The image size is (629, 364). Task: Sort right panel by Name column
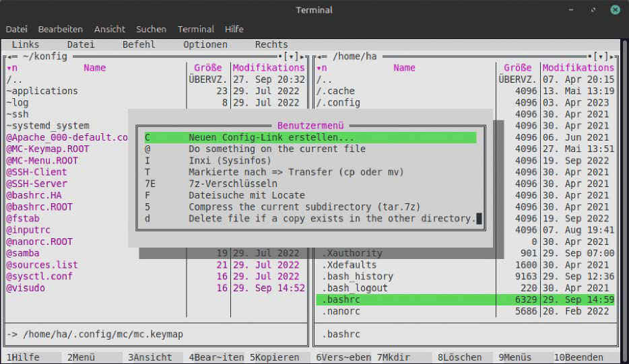pyautogui.click(x=404, y=68)
